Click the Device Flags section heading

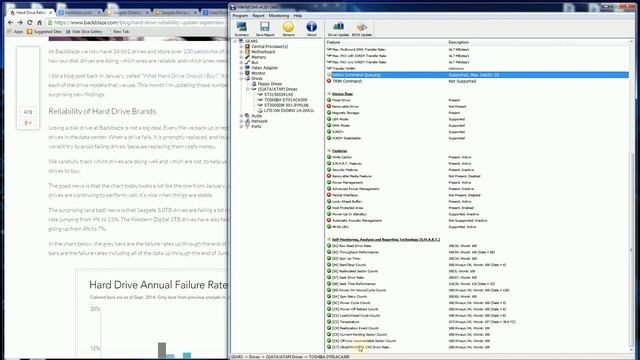pyautogui.click(x=342, y=94)
